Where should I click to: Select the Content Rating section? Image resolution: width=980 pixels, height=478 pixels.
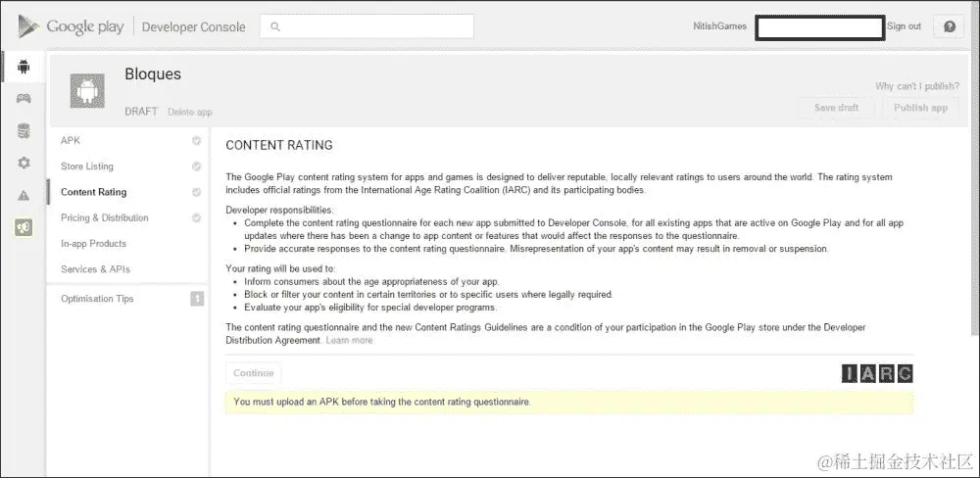tap(94, 192)
